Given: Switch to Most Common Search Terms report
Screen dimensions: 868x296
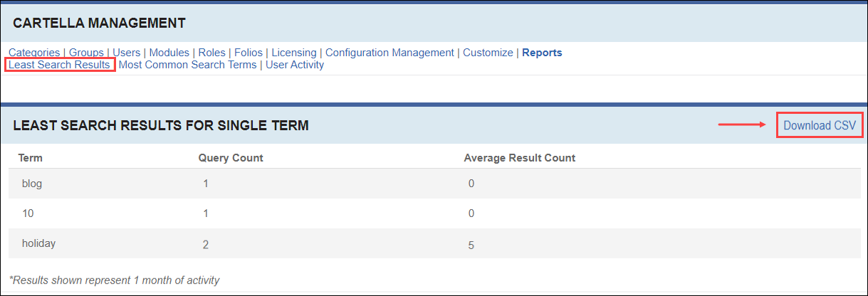Looking at the screenshot, I should coord(187,65).
